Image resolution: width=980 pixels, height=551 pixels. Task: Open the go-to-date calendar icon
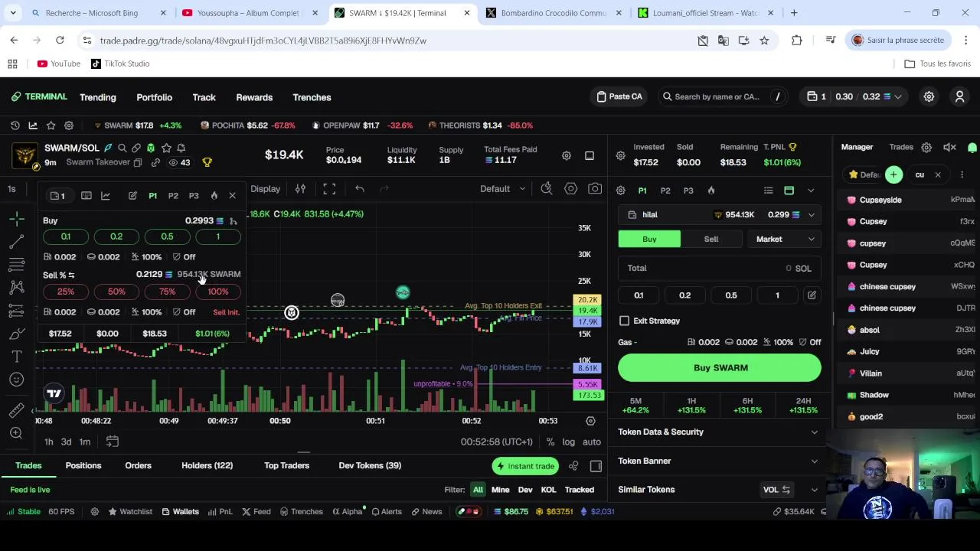point(112,442)
